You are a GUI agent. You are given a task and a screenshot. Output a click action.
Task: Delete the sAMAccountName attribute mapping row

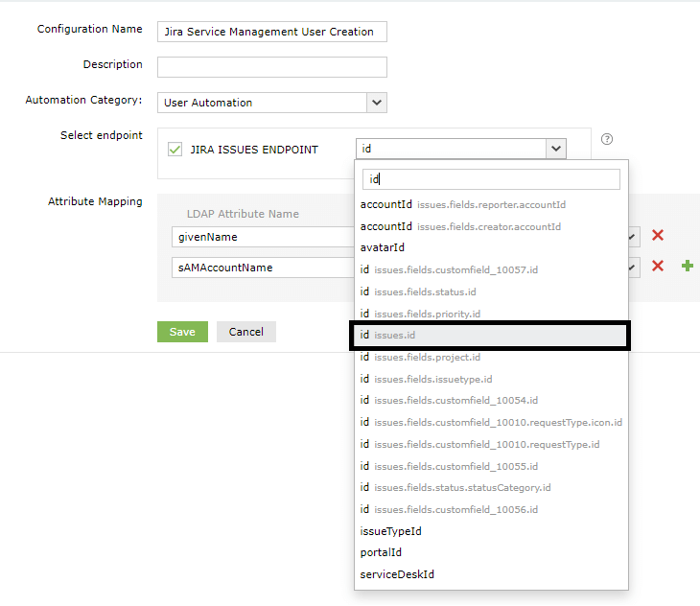[658, 266]
